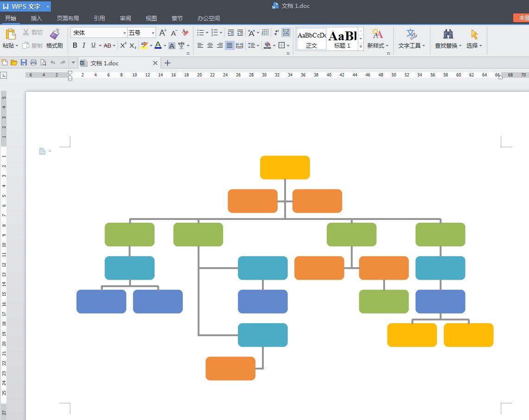Add a new document tab with plus
Image resolution: width=529 pixels, height=420 pixels.
pos(168,63)
